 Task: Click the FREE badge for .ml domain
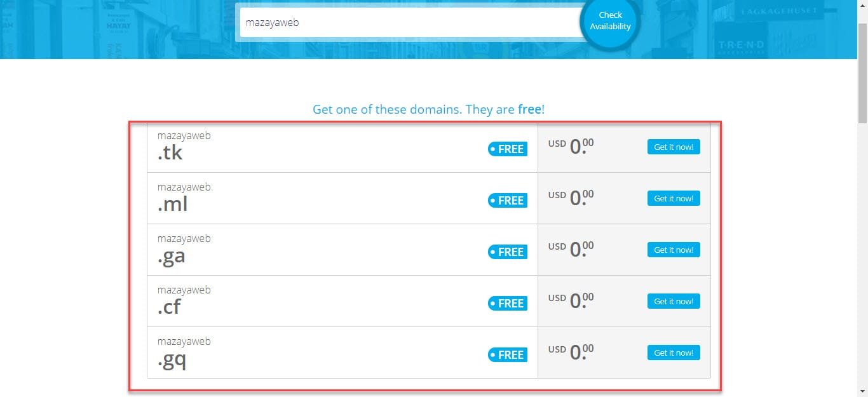[x=507, y=201]
